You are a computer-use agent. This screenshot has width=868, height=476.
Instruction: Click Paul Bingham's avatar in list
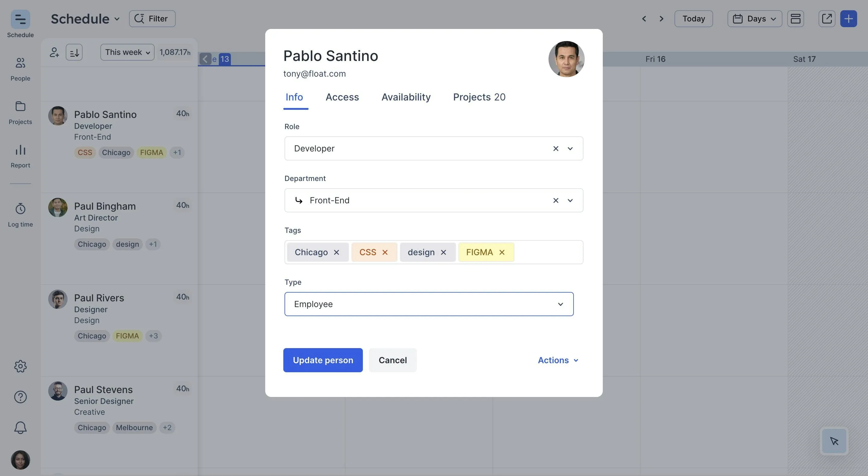[58, 208]
